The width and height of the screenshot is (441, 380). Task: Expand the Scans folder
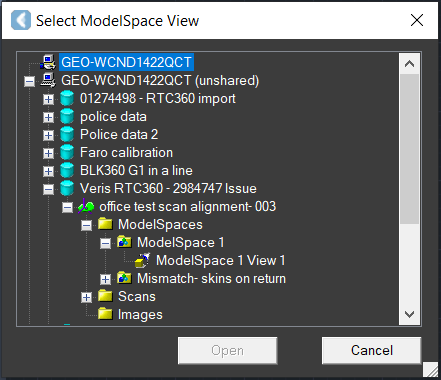[86, 297]
